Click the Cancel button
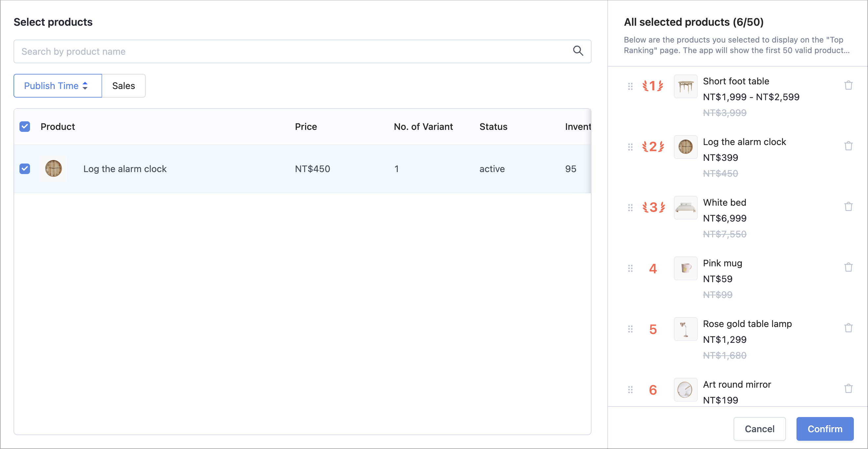 click(x=759, y=429)
